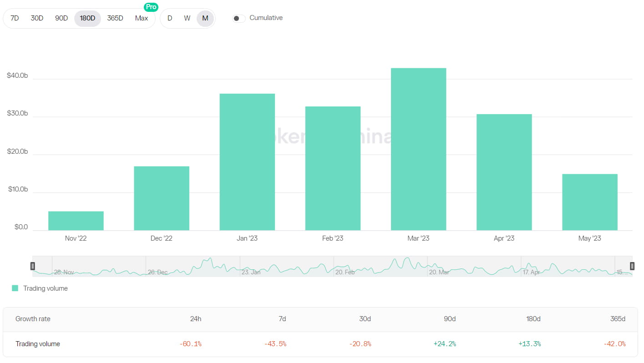Select the 7D time range
This screenshot has height=363, width=644.
(x=15, y=18)
